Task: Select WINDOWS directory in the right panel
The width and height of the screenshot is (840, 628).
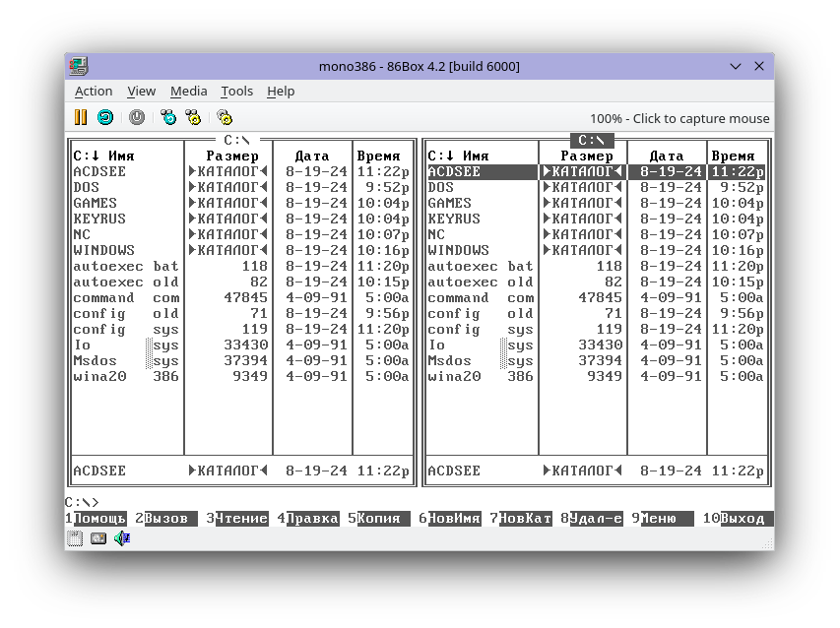Action: (x=596, y=251)
